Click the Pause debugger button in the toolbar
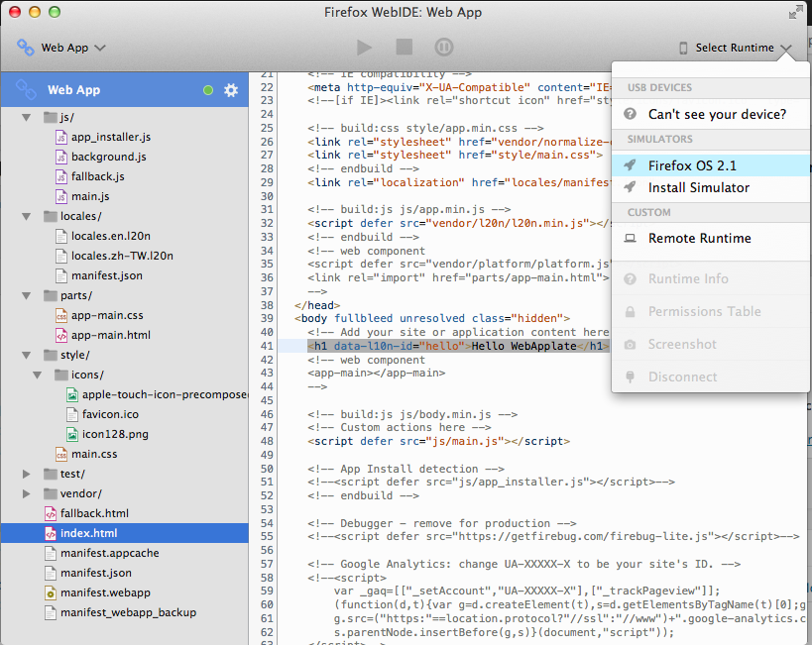The image size is (812, 645). [444, 48]
